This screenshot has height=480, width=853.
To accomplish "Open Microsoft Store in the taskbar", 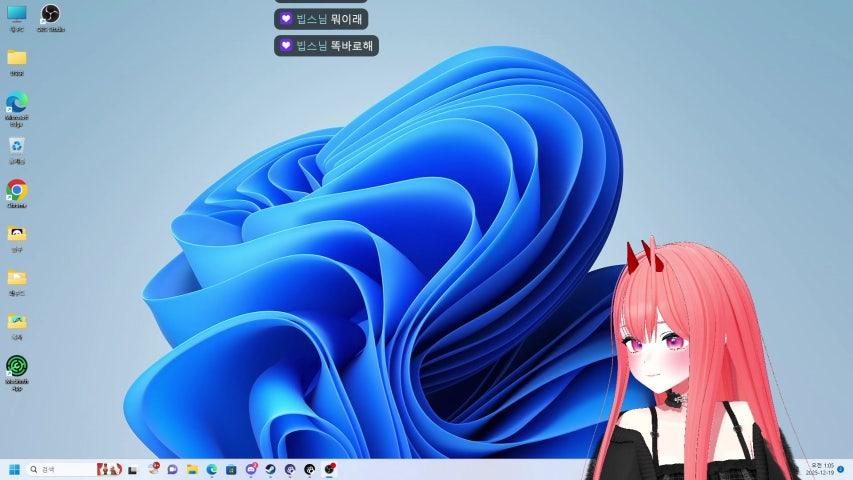I will 231,469.
